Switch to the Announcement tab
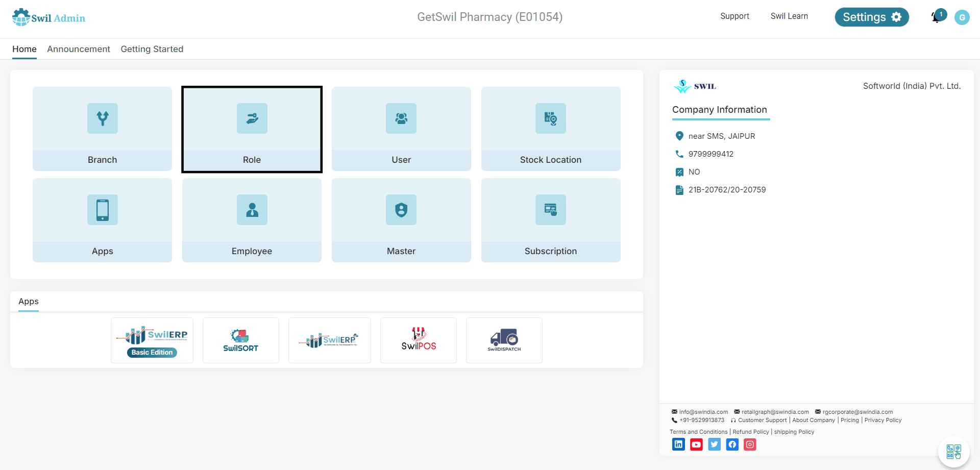Viewport: 980px width, 470px height. pos(79,49)
